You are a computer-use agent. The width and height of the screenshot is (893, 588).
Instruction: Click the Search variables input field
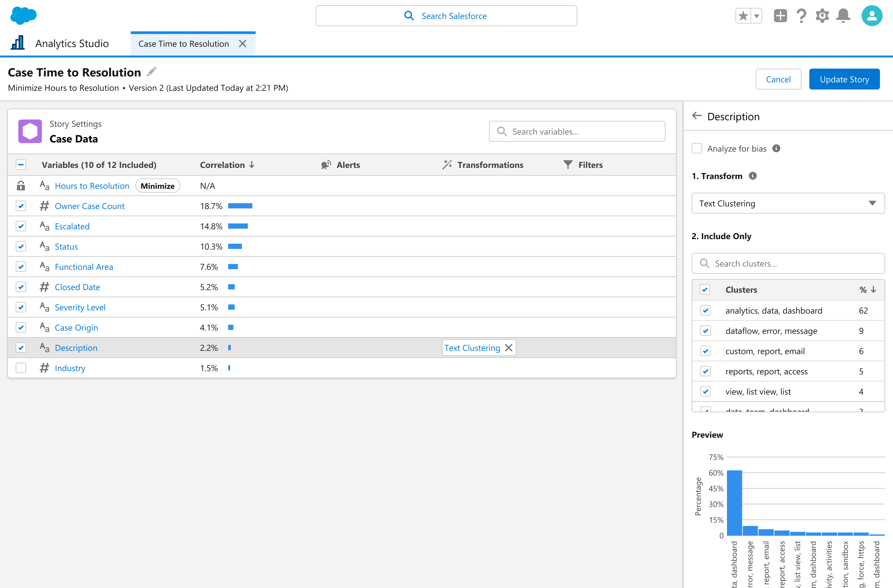[x=577, y=132]
